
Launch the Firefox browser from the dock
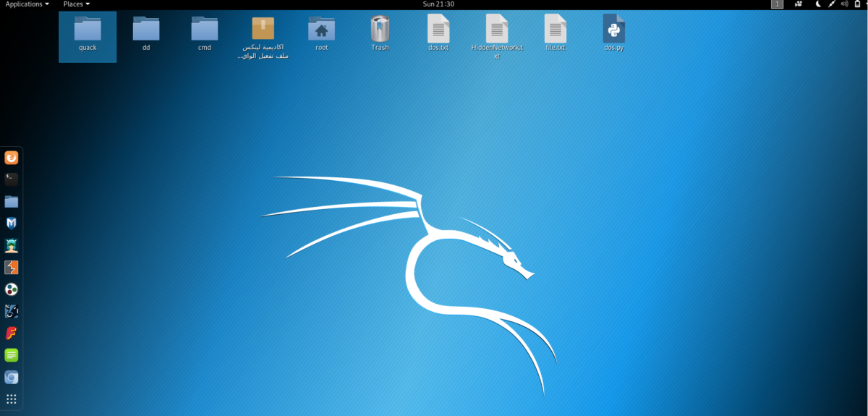pos(12,158)
